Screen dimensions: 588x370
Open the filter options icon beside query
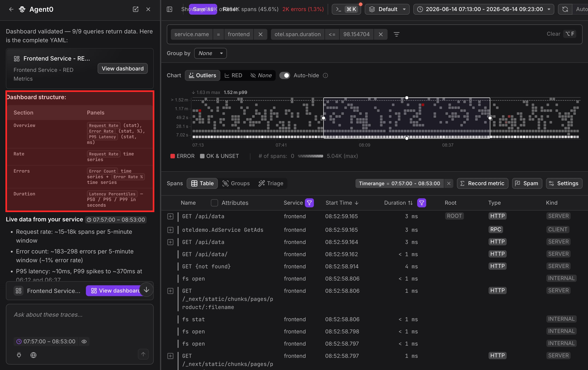(397, 34)
